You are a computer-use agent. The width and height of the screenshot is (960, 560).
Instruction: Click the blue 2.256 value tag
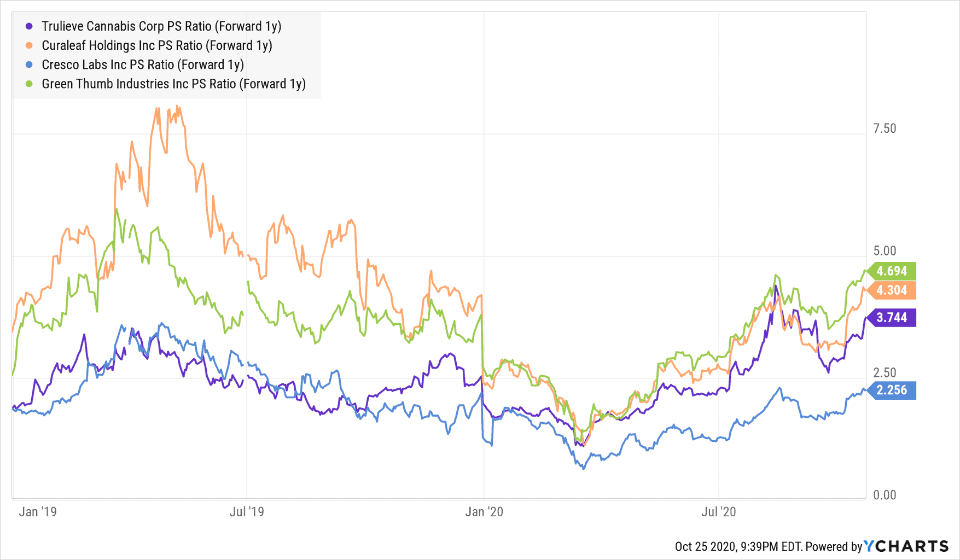[x=891, y=390]
